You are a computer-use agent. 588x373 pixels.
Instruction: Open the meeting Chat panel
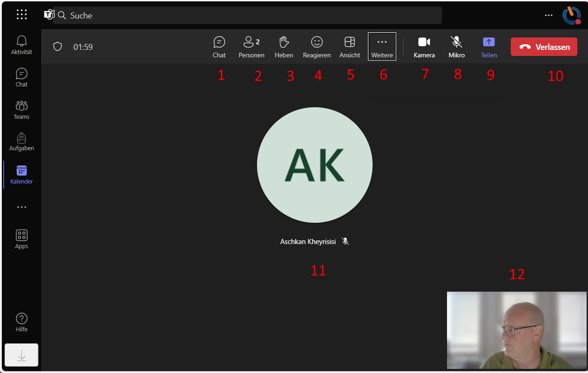pos(219,47)
